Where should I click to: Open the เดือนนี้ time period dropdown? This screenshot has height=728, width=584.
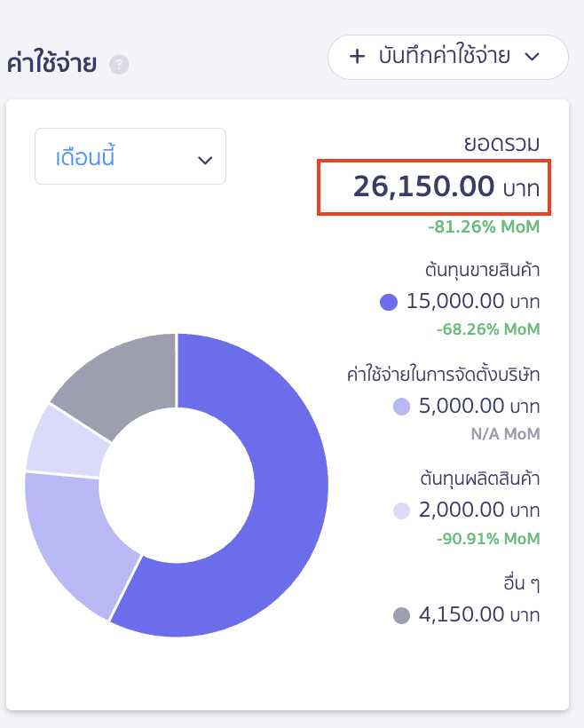130,155
